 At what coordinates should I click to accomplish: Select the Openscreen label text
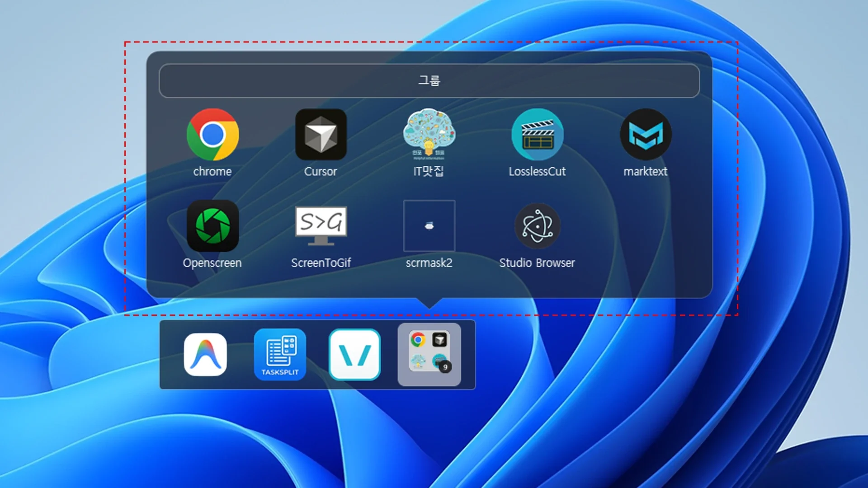coord(212,263)
